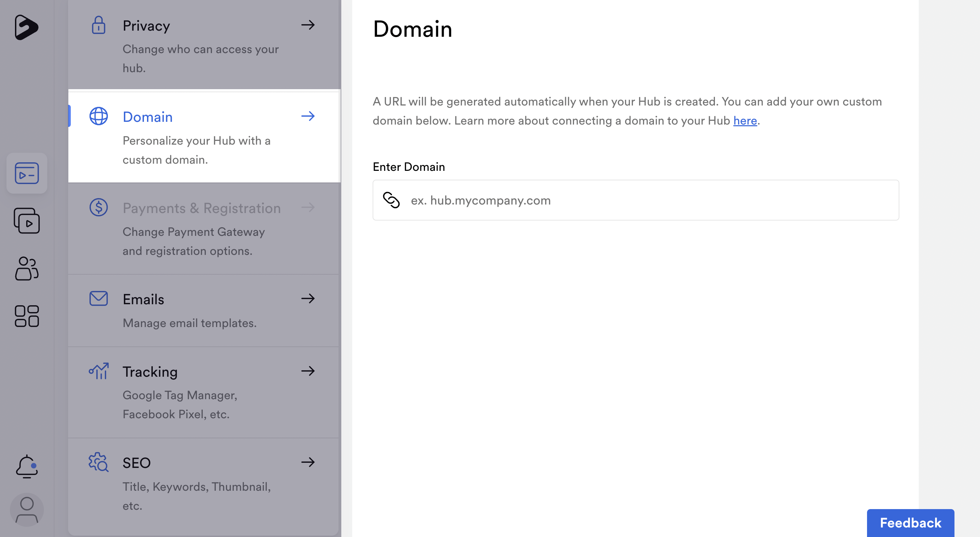This screenshot has height=537, width=980.
Task: Open SEO settings via its arrow
Action: 308,462
